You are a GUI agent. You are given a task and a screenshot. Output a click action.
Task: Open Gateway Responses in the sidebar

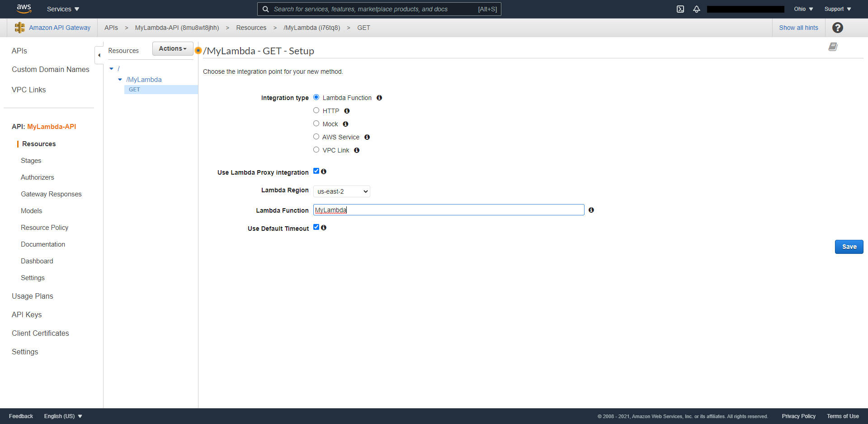pyautogui.click(x=51, y=194)
